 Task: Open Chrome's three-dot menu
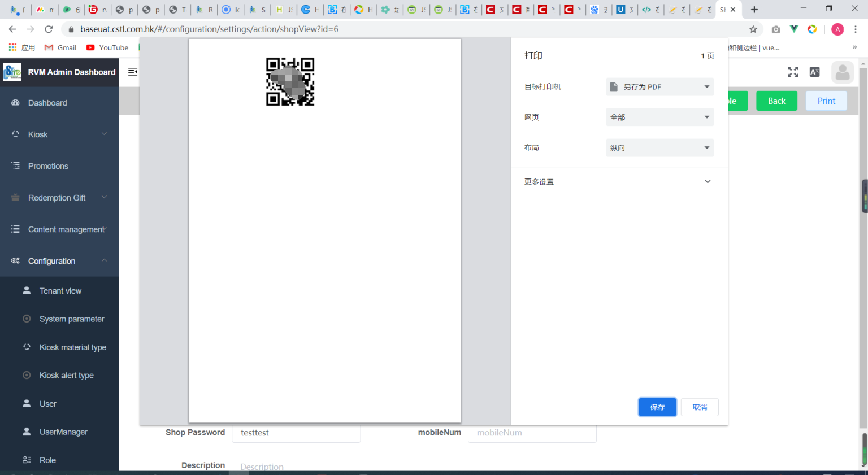tap(856, 29)
